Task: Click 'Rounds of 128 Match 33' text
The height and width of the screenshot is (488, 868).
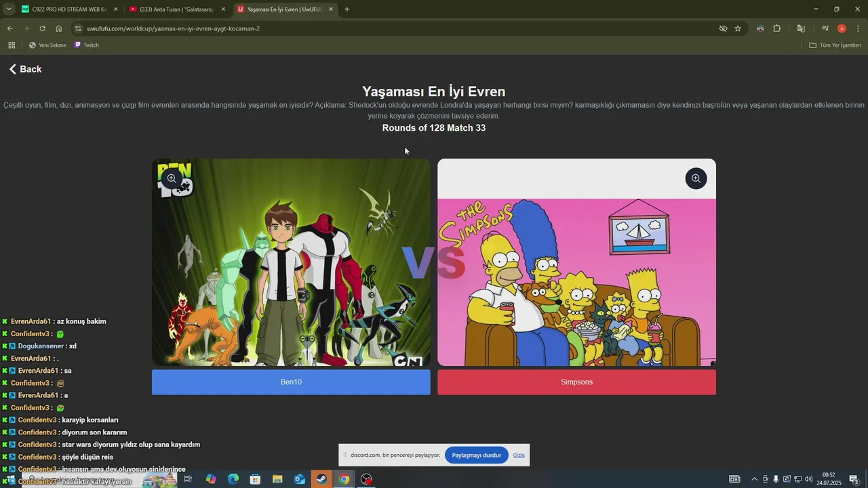Action: [434, 128]
